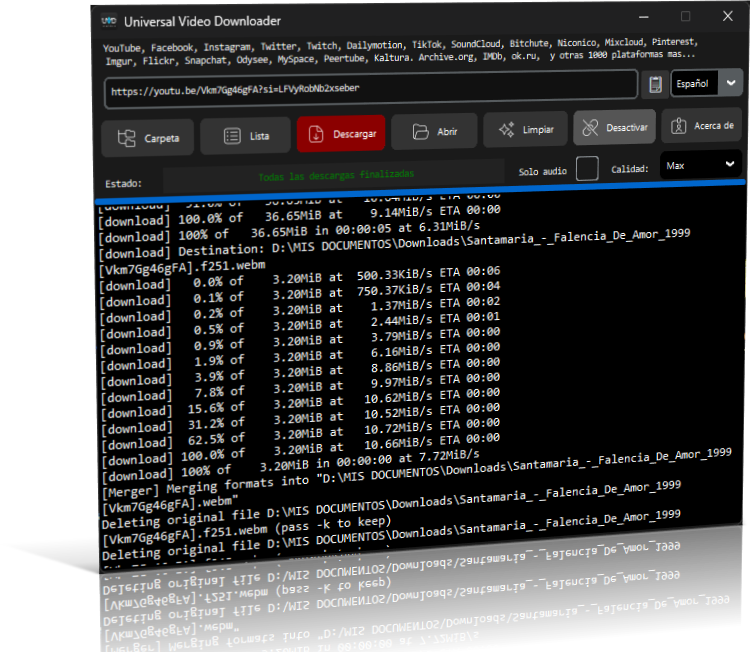Click status text 'Todas las descargas finalizadas'
This screenshot has width=750, height=652.
pos(336,176)
